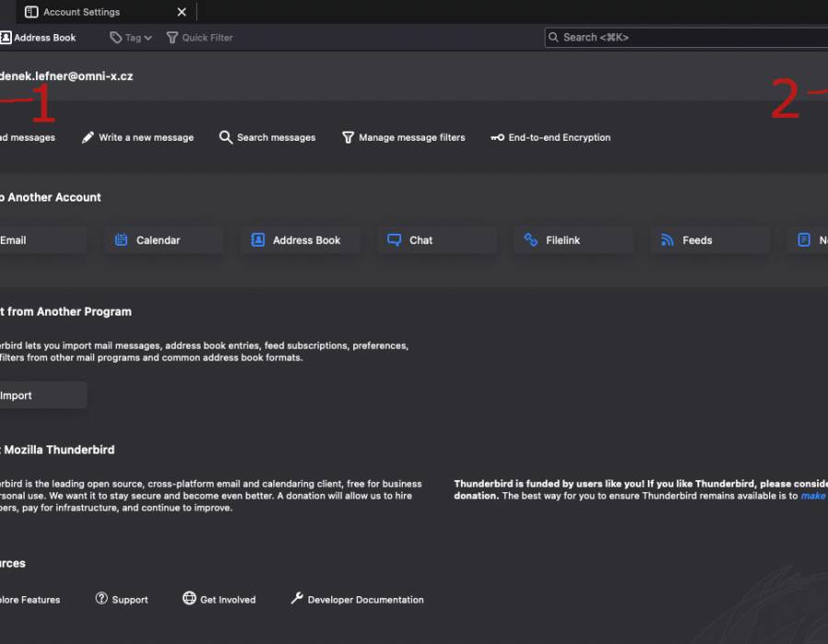Click the Search messages magnifier icon
Viewport: 828px width, 644px height.
pyautogui.click(x=225, y=137)
